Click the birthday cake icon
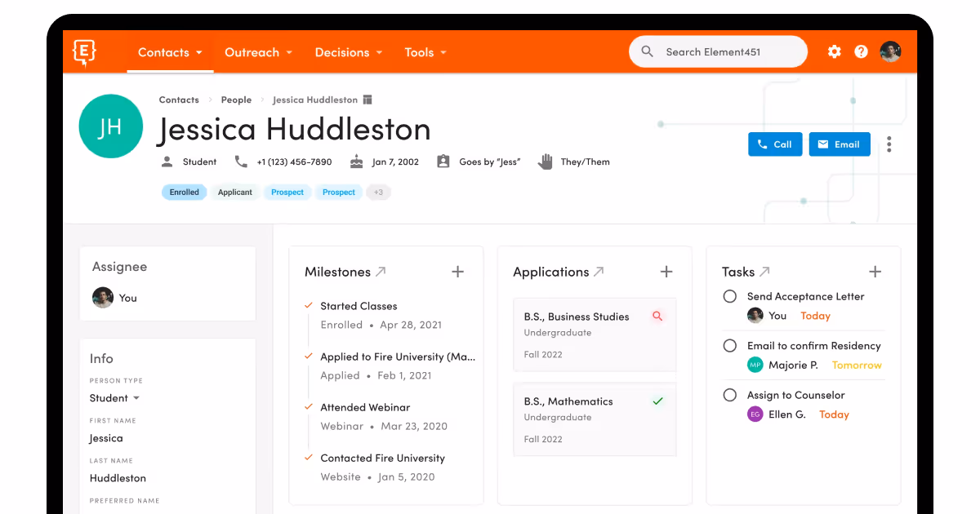The image size is (980, 514). click(356, 162)
